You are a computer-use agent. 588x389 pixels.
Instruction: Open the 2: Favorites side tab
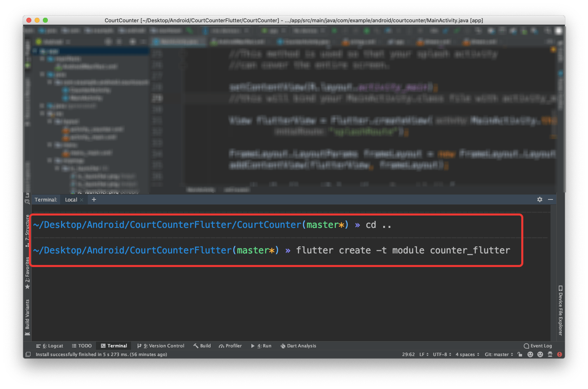27,272
